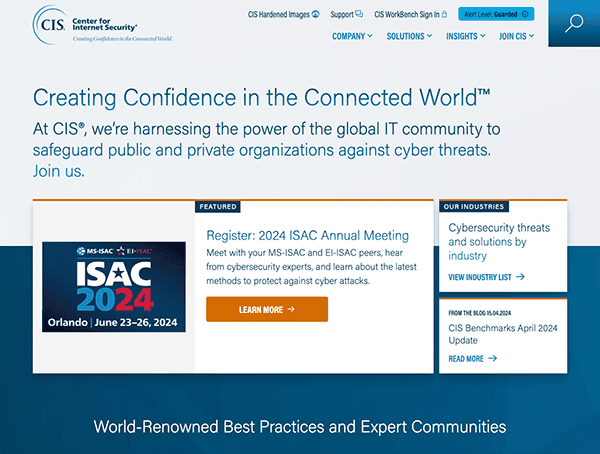Click the Creating Confidence in the Connected World heading
Image resolution: width=600 pixels, height=454 pixels.
tap(261, 97)
